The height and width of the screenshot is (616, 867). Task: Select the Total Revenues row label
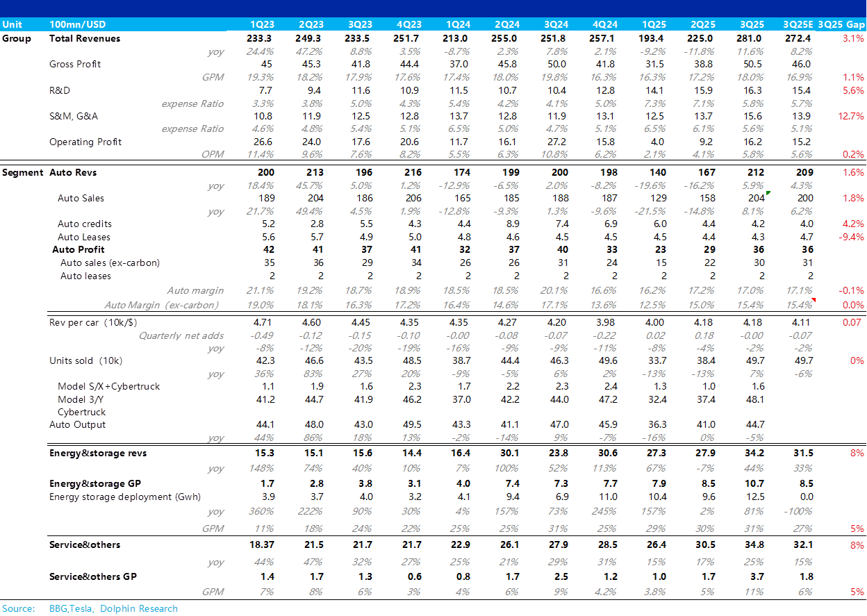tap(85, 38)
